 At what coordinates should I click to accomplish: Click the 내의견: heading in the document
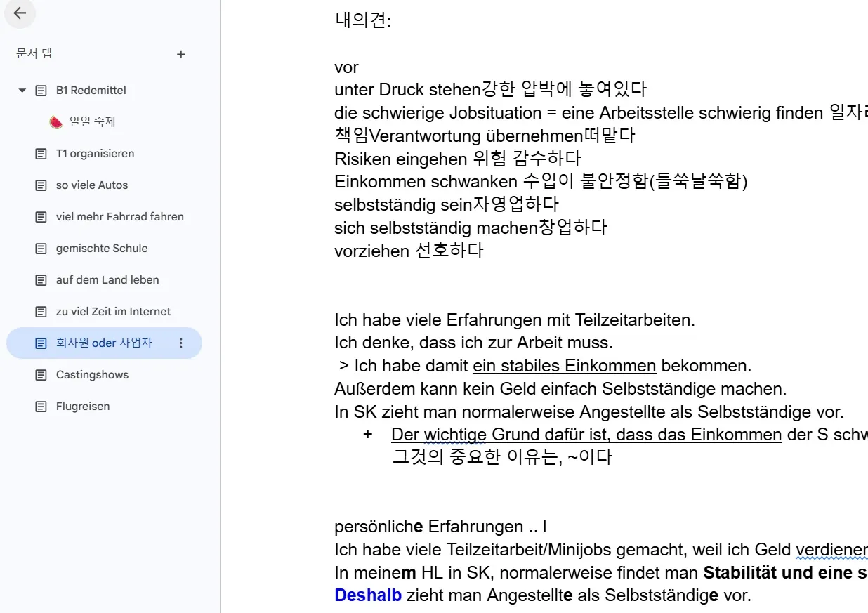tap(362, 20)
